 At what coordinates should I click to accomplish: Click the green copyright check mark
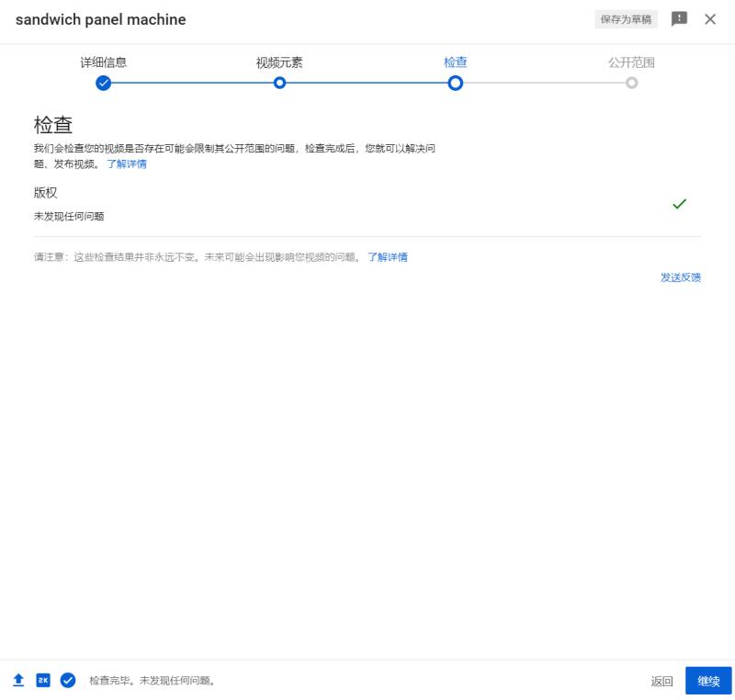tap(679, 204)
